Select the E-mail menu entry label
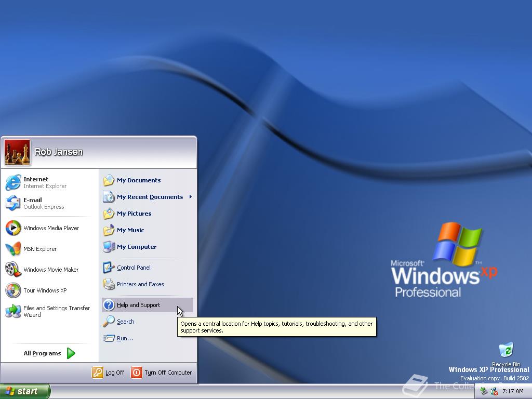 [x=33, y=200]
